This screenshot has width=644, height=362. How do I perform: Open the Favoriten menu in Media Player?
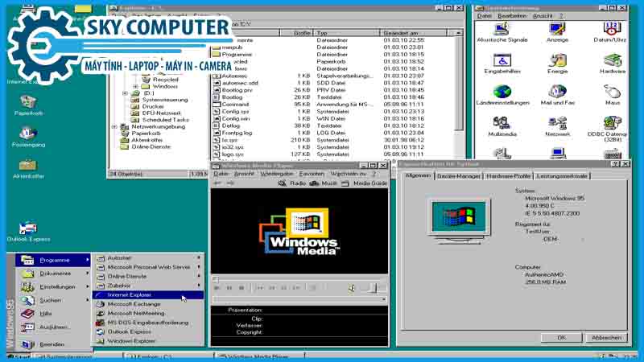(311, 174)
